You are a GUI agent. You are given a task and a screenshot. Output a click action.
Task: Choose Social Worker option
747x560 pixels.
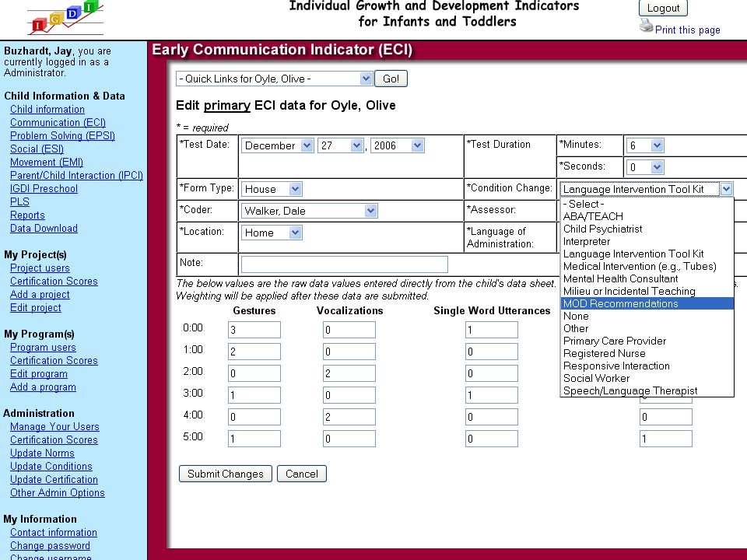coord(647,378)
